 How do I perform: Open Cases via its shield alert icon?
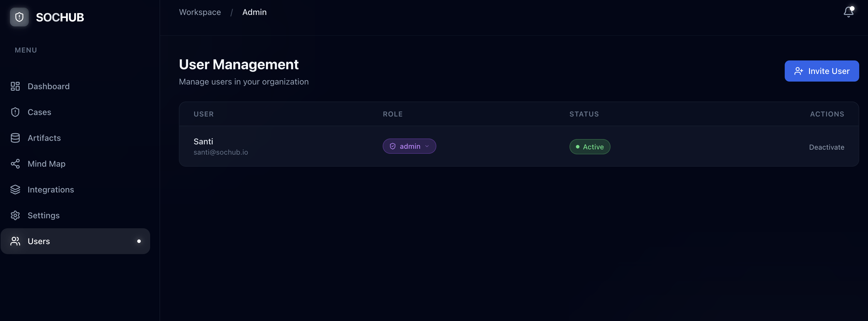click(15, 112)
